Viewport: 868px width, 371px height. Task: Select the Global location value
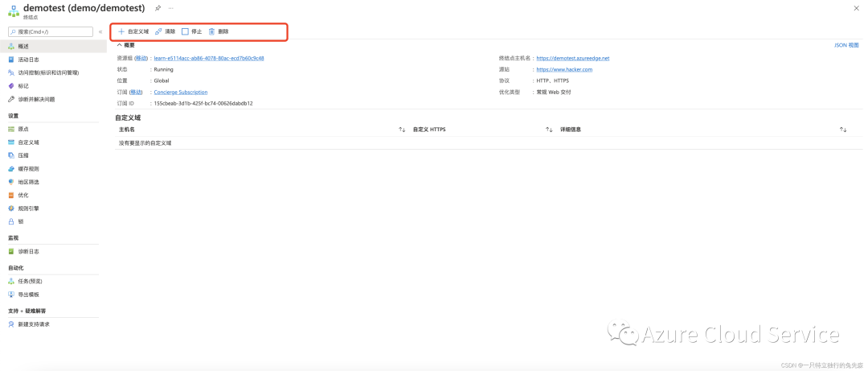162,80
